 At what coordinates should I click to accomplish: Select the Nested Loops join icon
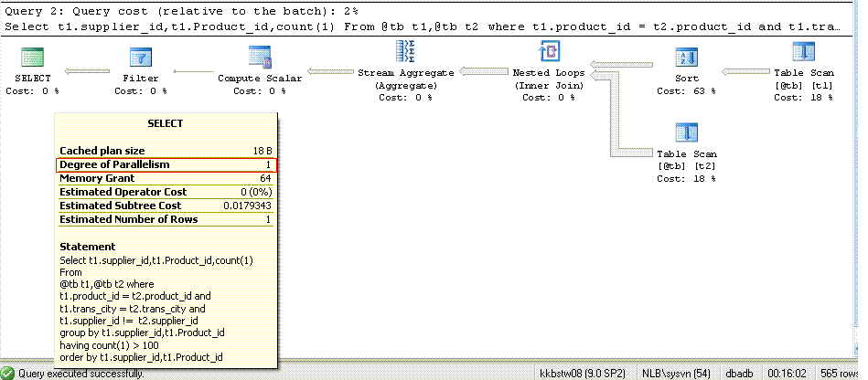549,51
